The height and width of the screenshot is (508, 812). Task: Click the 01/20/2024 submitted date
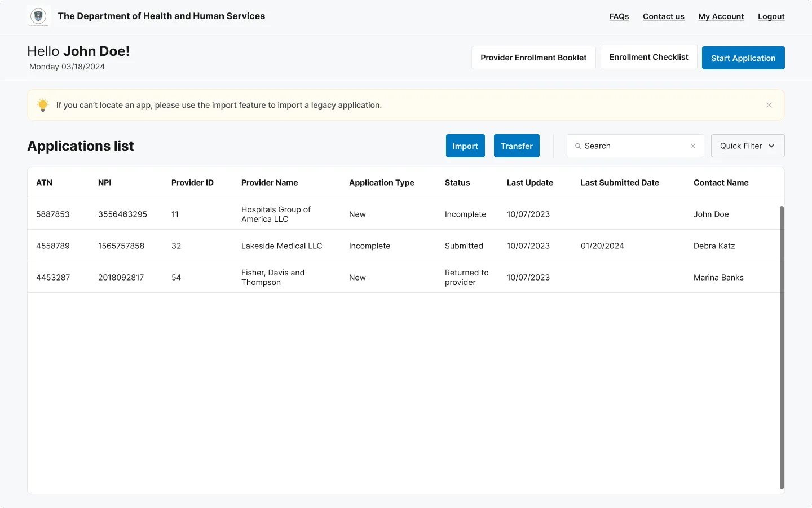click(602, 246)
